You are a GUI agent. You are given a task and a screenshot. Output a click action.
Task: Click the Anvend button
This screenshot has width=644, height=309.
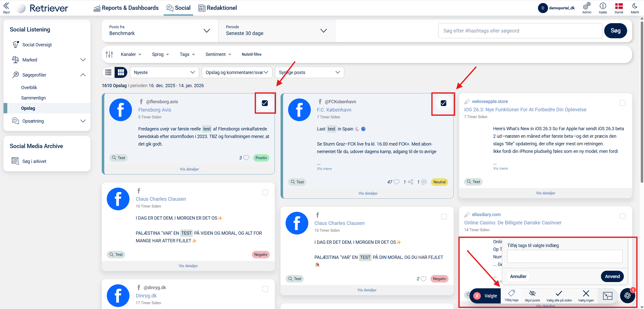tap(612, 277)
